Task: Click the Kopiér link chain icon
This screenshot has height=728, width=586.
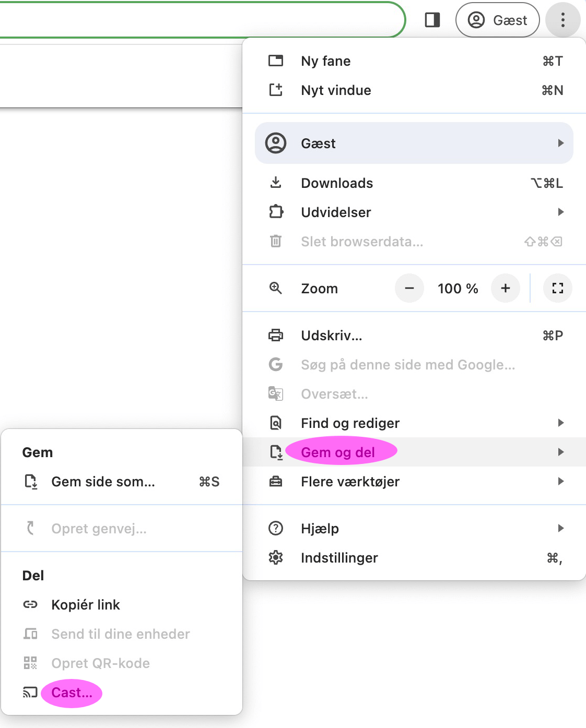Action: click(31, 604)
